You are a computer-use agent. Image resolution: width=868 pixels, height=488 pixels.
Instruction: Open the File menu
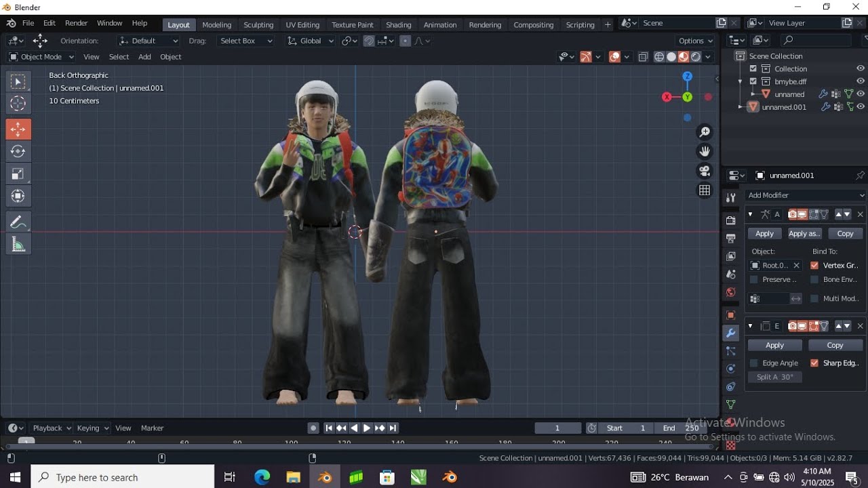tap(28, 23)
